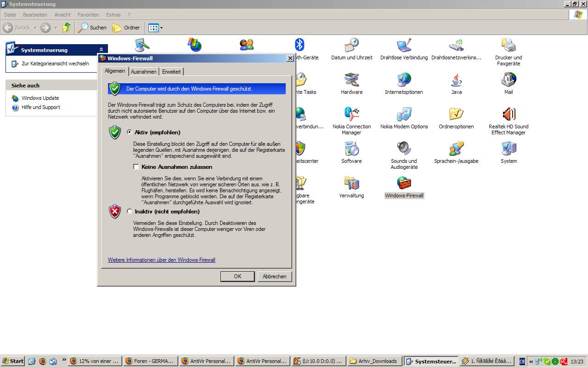Click the DE language indicator
This screenshot has height=368, width=588.
point(522,362)
